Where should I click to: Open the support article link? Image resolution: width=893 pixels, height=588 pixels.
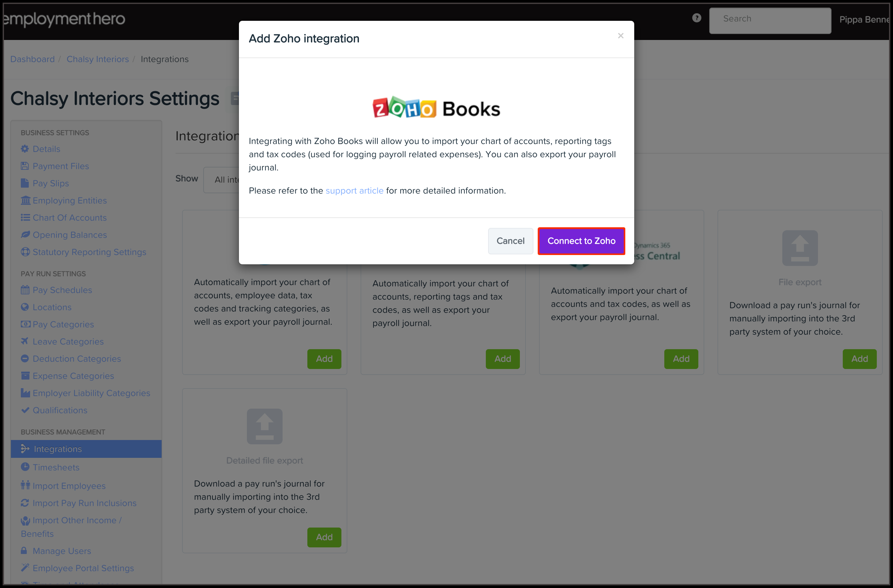click(354, 191)
